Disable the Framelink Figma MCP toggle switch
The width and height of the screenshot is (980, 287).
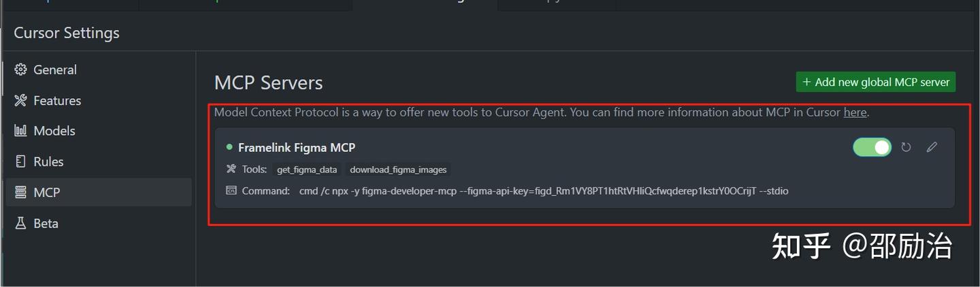pyautogui.click(x=872, y=147)
